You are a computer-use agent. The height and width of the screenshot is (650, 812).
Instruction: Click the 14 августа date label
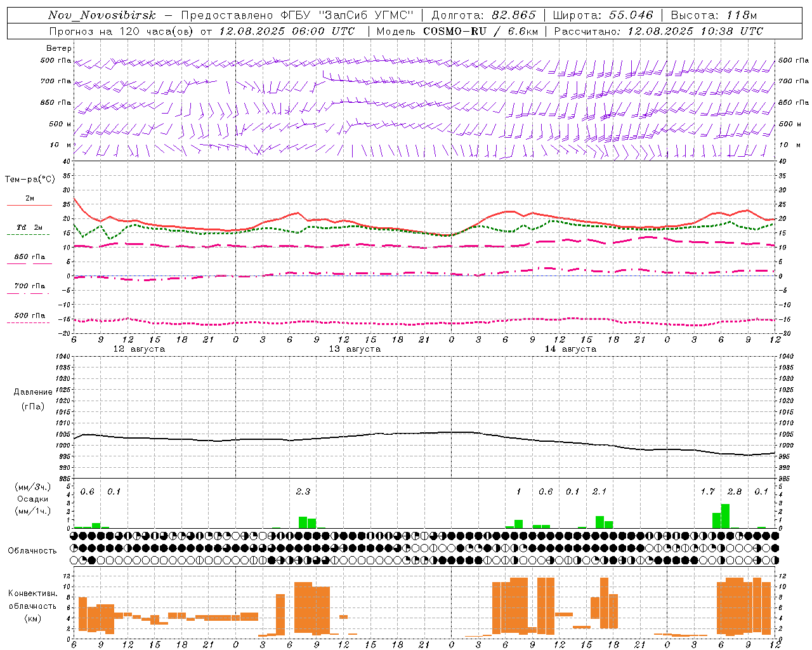point(570,349)
